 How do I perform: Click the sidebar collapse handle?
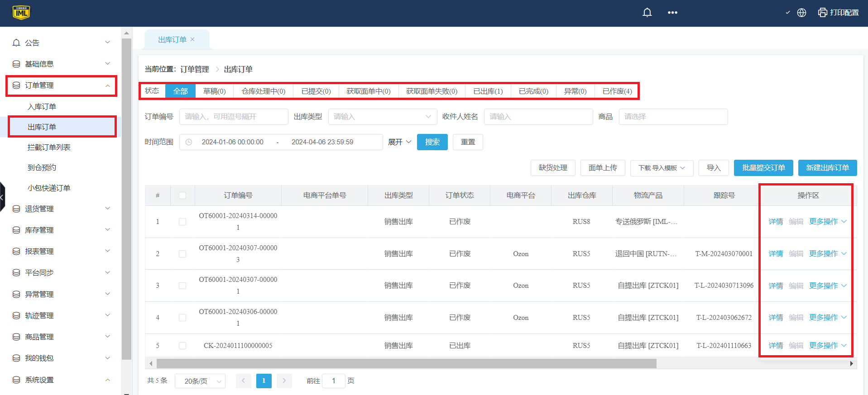(2, 197)
